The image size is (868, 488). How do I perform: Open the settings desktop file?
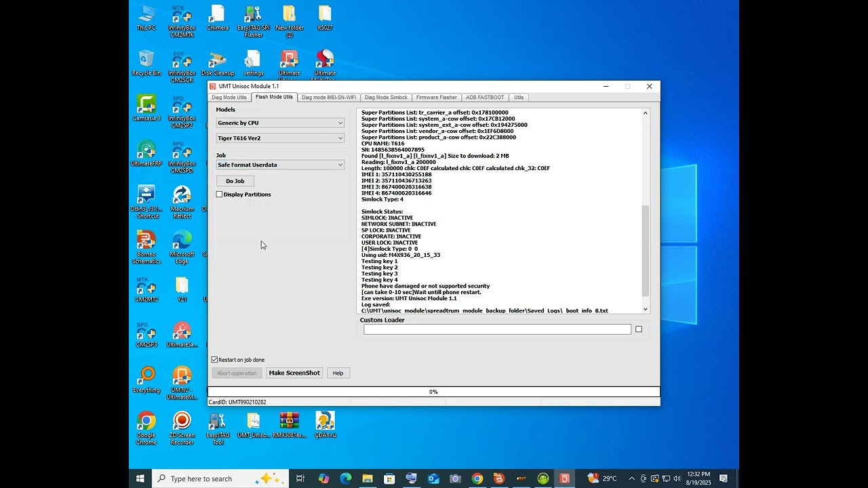tap(254, 63)
